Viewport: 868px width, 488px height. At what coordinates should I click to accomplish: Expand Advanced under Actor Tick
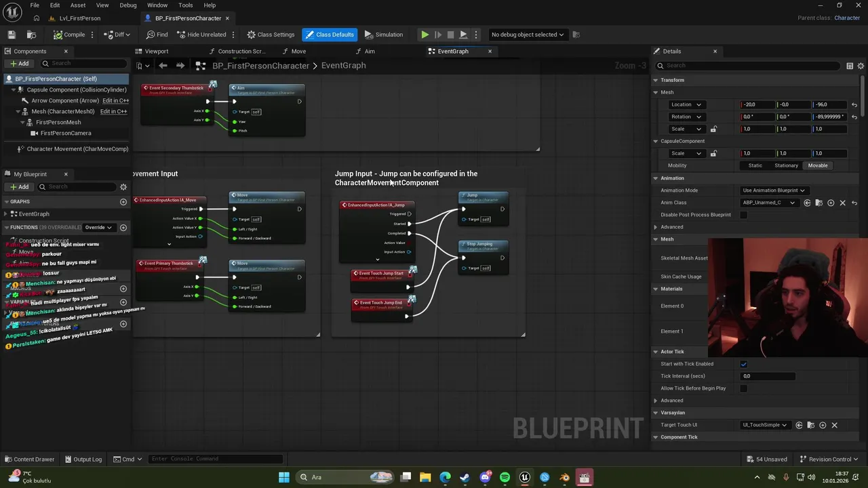[x=656, y=401]
